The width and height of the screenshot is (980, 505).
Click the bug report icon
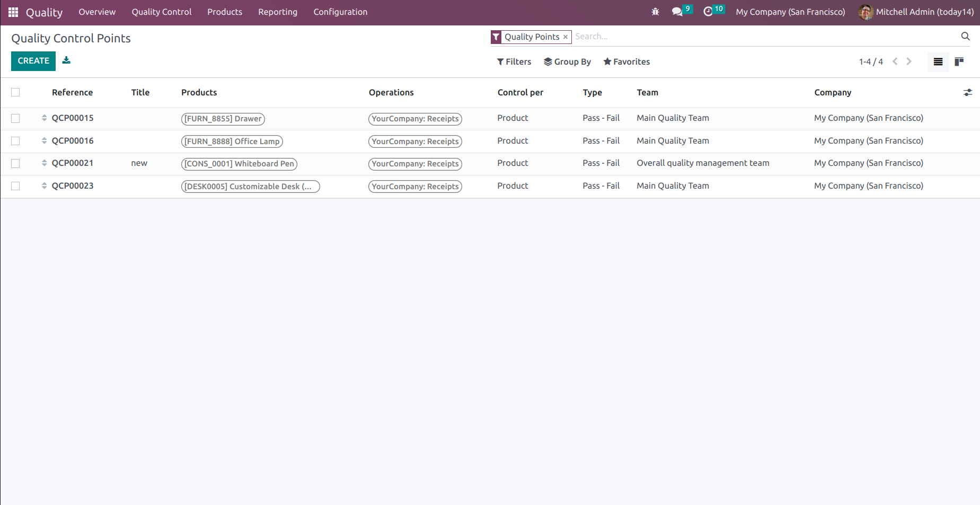656,11
